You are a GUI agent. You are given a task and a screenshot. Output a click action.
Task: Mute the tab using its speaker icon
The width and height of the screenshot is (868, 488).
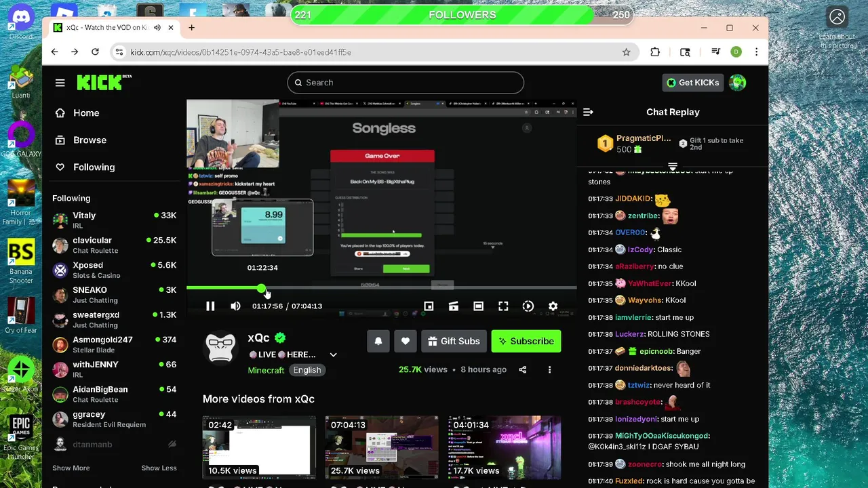[x=157, y=28]
